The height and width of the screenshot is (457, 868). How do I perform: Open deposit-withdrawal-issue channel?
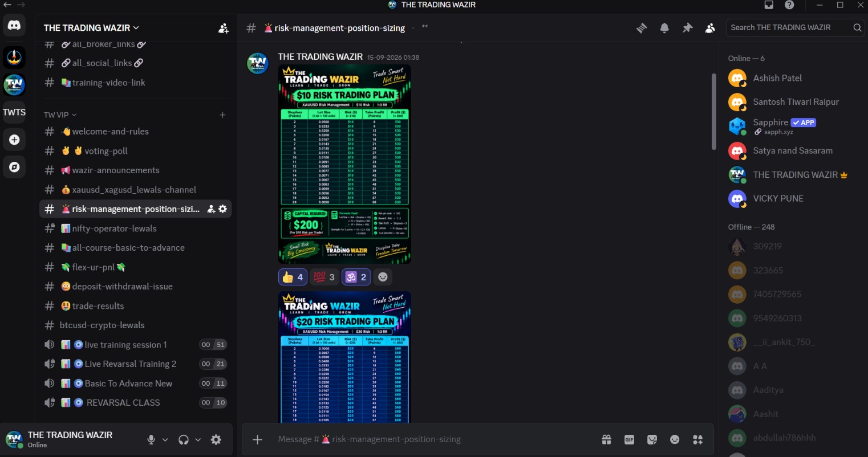(135, 287)
